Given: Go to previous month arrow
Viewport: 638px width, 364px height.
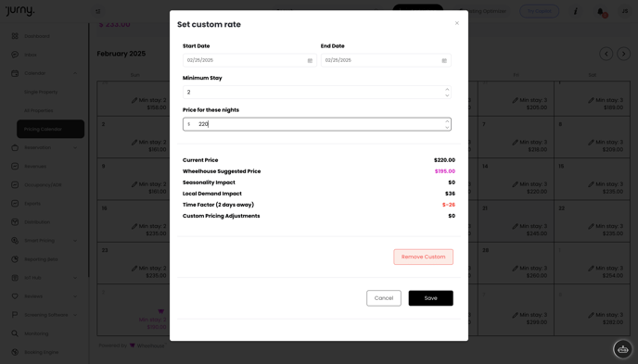Looking at the screenshot, I should (x=606, y=54).
